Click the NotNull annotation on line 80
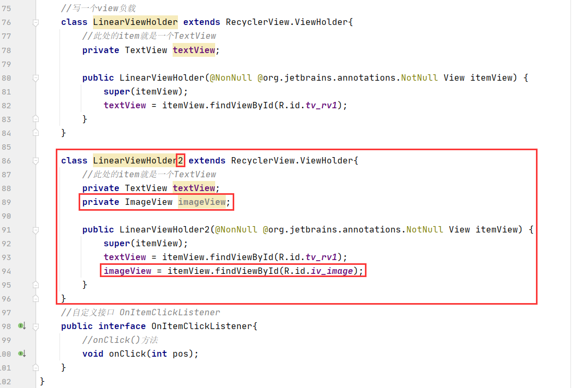Image resolution: width=588 pixels, height=388 pixels. tap(419, 78)
